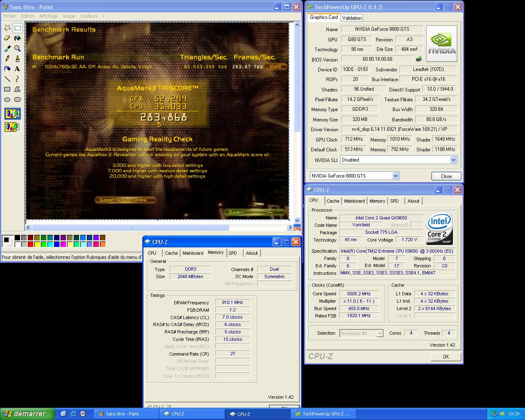Click the BIOS save chip icon in GPU-Z
The image size is (525, 420).
[x=419, y=59]
